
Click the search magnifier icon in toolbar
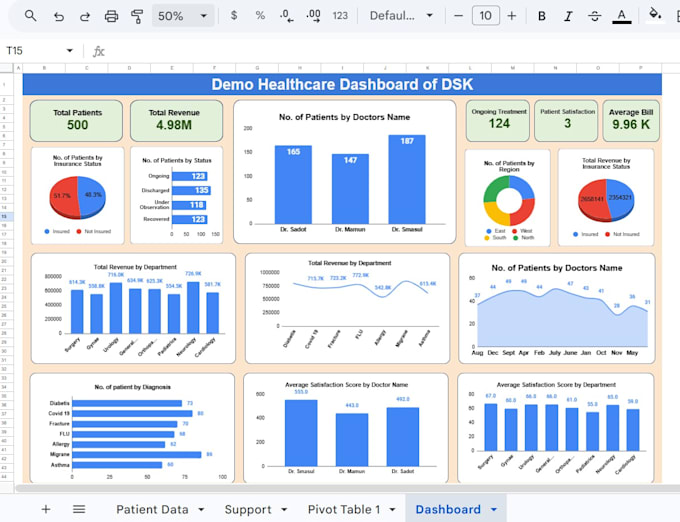(30, 16)
